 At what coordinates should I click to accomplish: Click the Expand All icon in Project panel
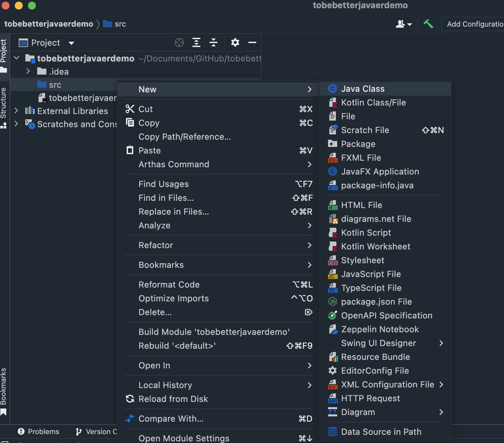pyautogui.click(x=196, y=43)
